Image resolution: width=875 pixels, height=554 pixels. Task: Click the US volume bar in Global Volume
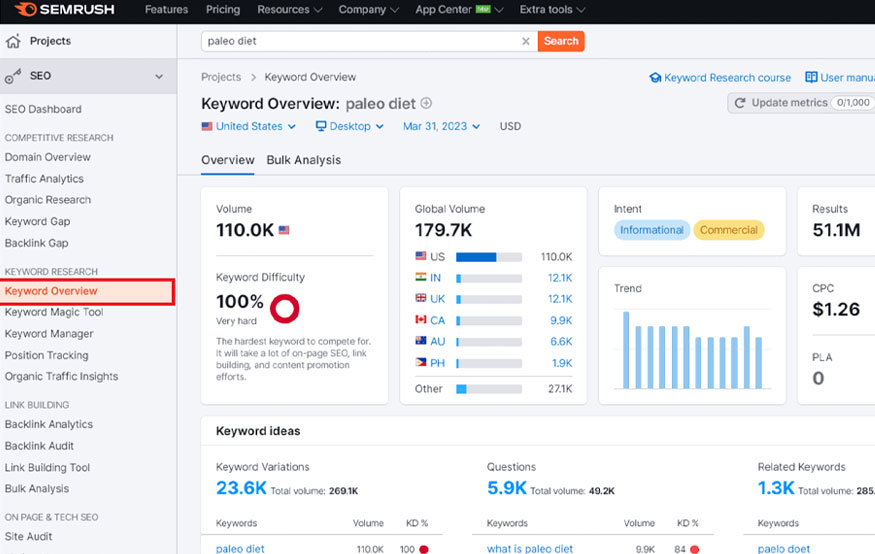[489, 257]
